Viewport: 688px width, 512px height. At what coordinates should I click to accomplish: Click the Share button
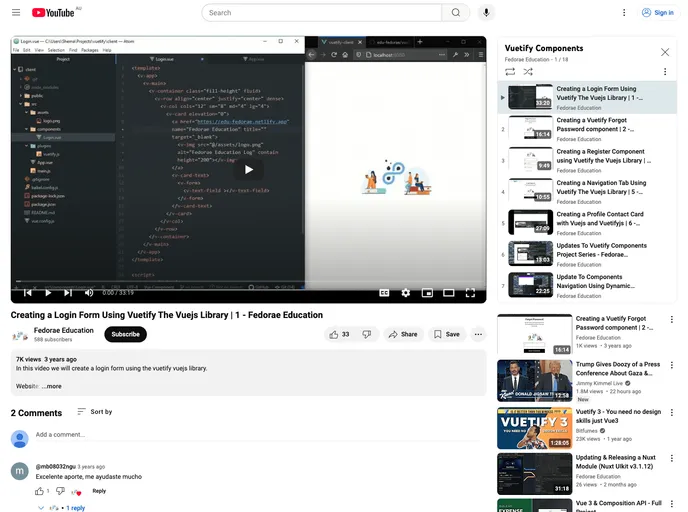click(403, 334)
